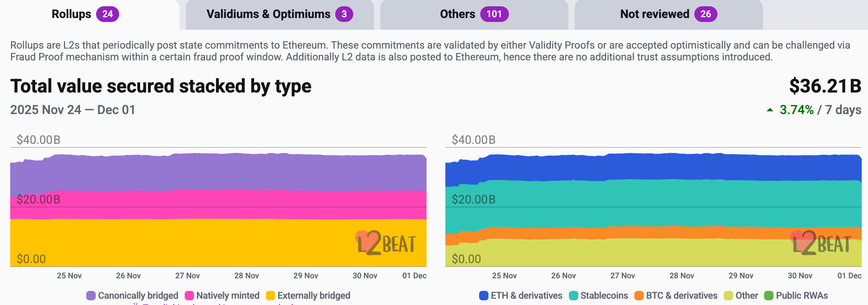Click the Others count badge 101

coord(494,15)
